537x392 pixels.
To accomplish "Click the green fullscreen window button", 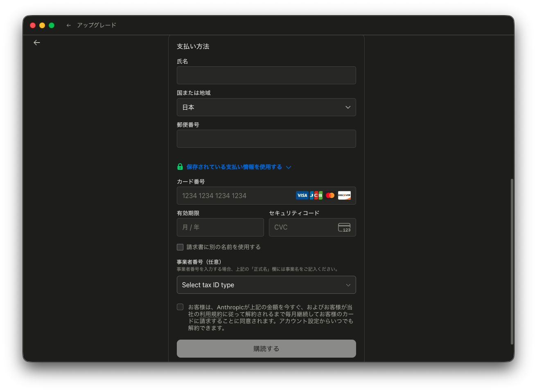I will coord(52,25).
